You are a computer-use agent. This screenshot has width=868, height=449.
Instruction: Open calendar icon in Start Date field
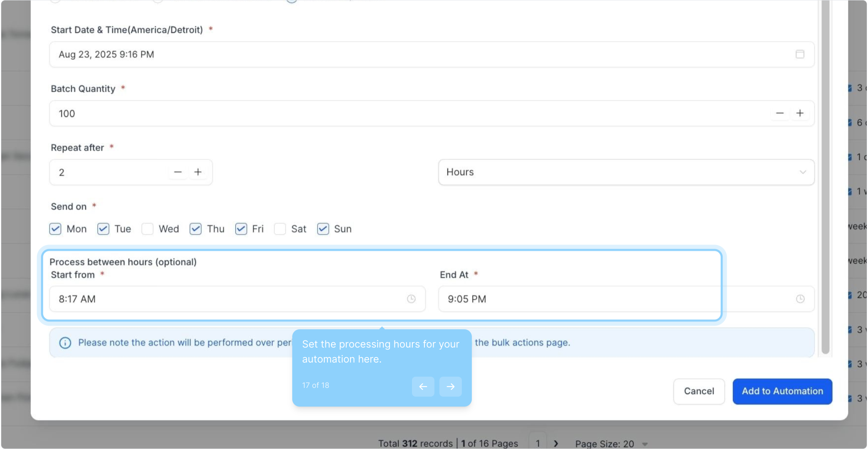(x=800, y=54)
